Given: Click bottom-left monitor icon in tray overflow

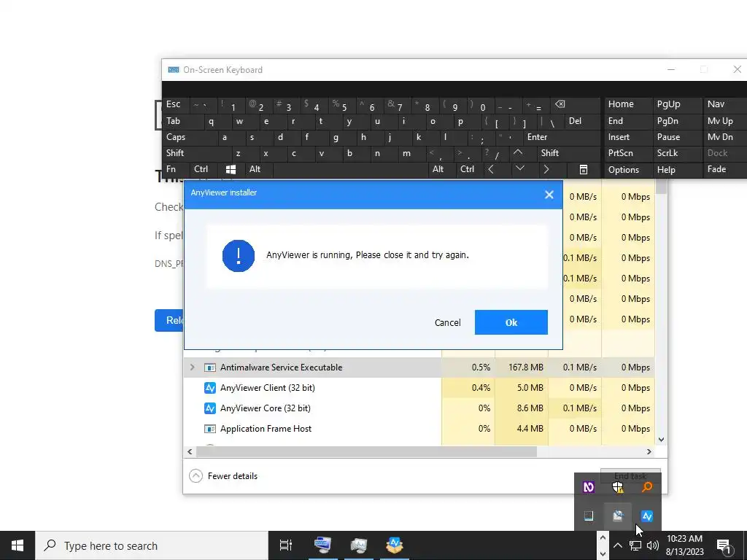Looking at the screenshot, I should pos(589,516).
